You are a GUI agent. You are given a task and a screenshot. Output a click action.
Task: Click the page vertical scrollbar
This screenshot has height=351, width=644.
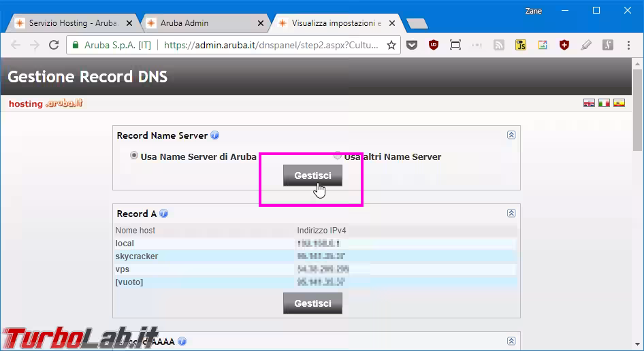(x=638, y=109)
